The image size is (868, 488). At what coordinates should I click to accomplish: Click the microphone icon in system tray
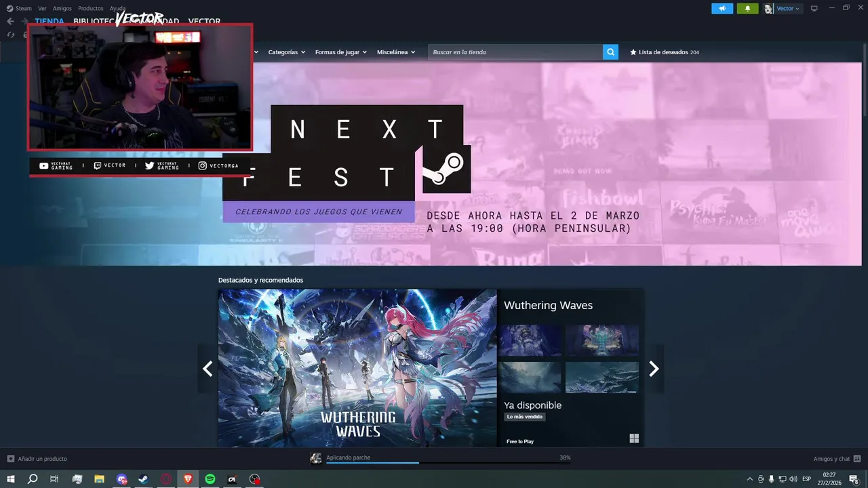772,479
